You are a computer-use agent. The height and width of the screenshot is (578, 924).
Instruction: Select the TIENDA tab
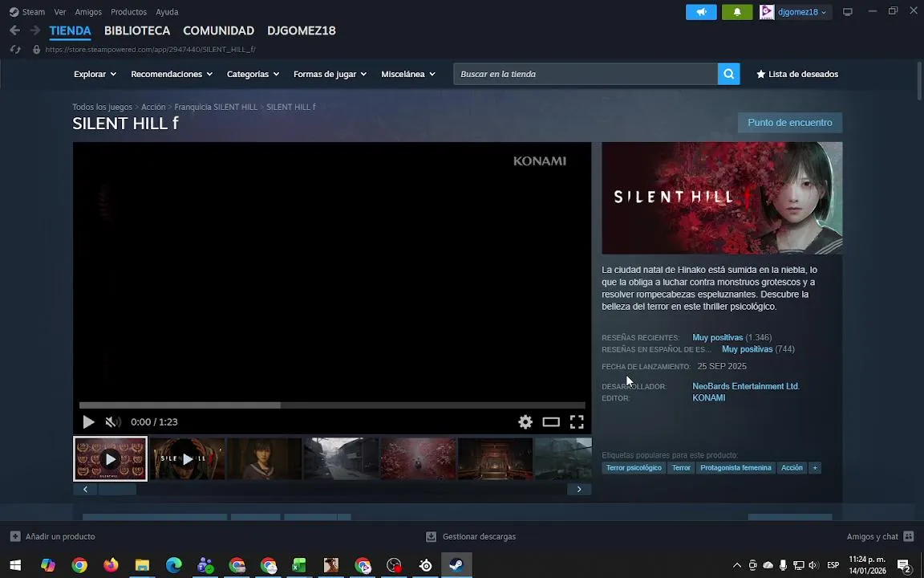(x=70, y=31)
